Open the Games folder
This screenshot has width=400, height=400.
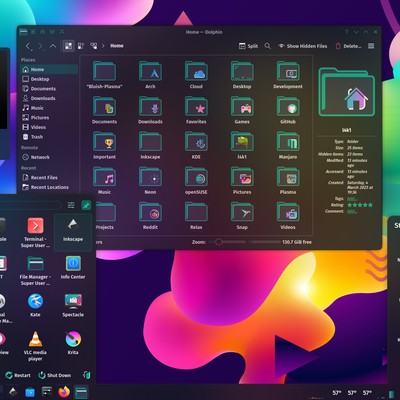click(242, 110)
